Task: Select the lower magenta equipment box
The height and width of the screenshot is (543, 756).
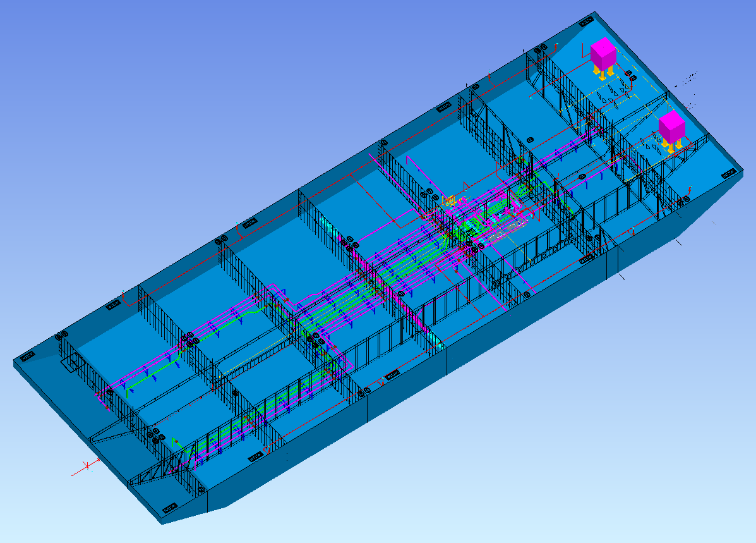Action: point(671,126)
